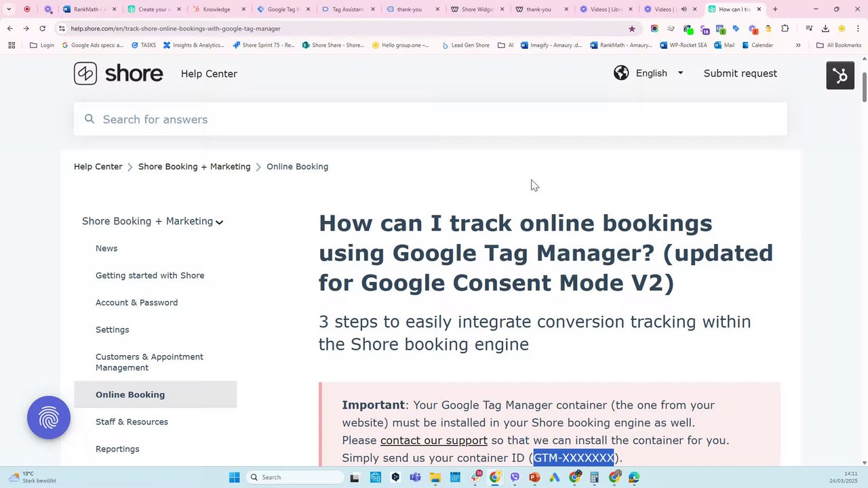Select Account & Password in sidebar
Viewport: 868px width, 488px height.
coord(136,303)
